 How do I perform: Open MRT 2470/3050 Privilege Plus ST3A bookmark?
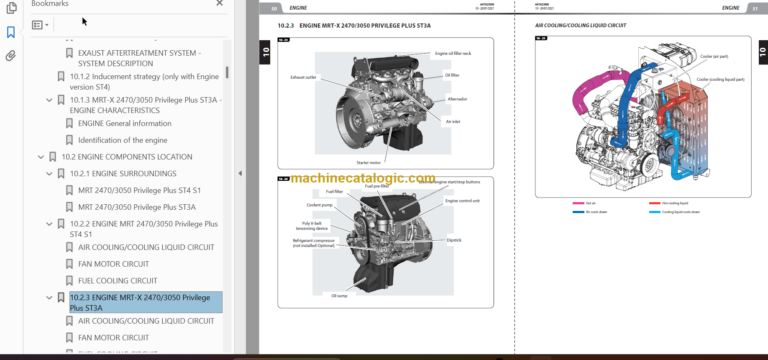point(137,207)
